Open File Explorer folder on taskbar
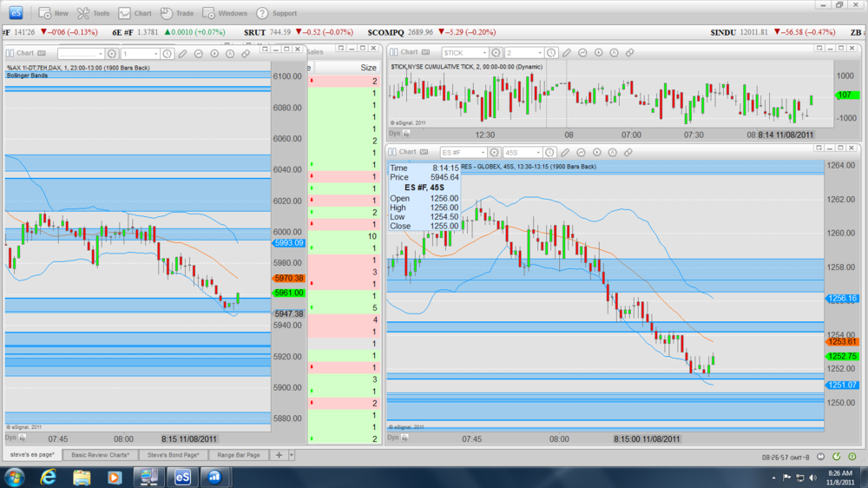 click(x=82, y=477)
